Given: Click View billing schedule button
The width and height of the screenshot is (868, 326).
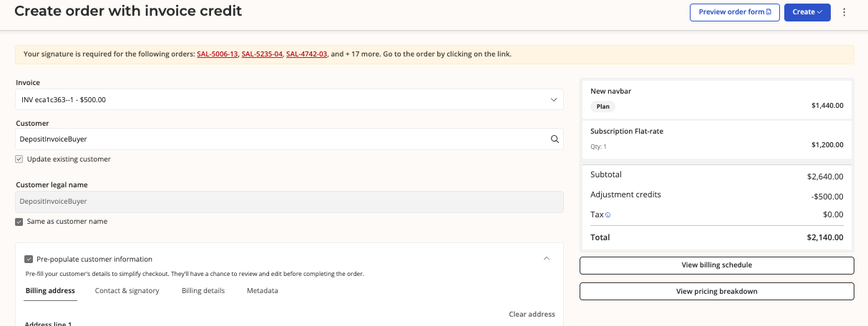Looking at the screenshot, I should pos(717,265).
